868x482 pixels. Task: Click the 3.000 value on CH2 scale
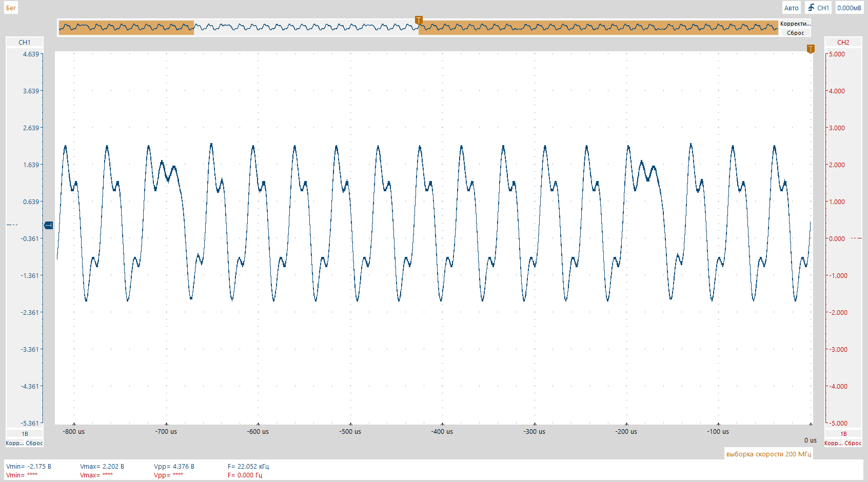click(837, 128)
